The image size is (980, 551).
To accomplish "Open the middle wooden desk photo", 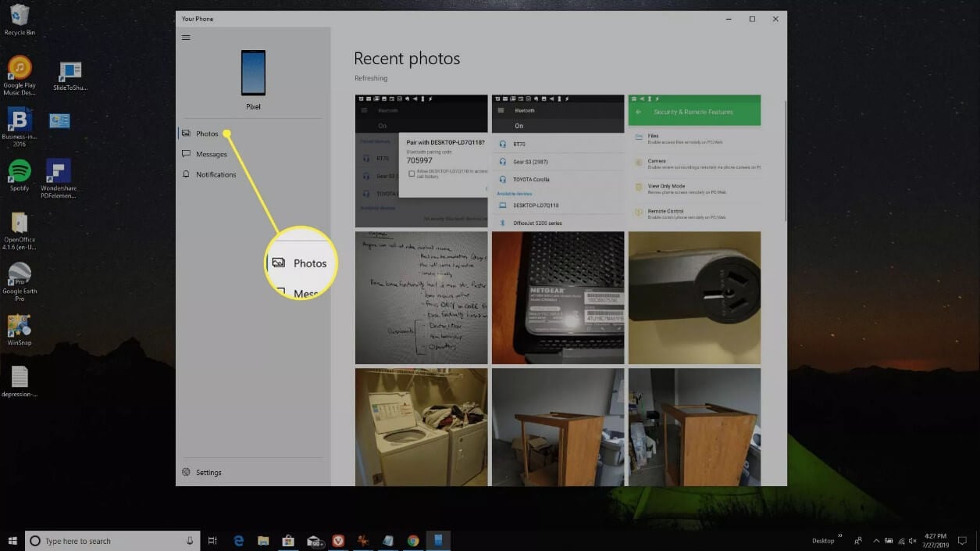I will click(558, 427).
